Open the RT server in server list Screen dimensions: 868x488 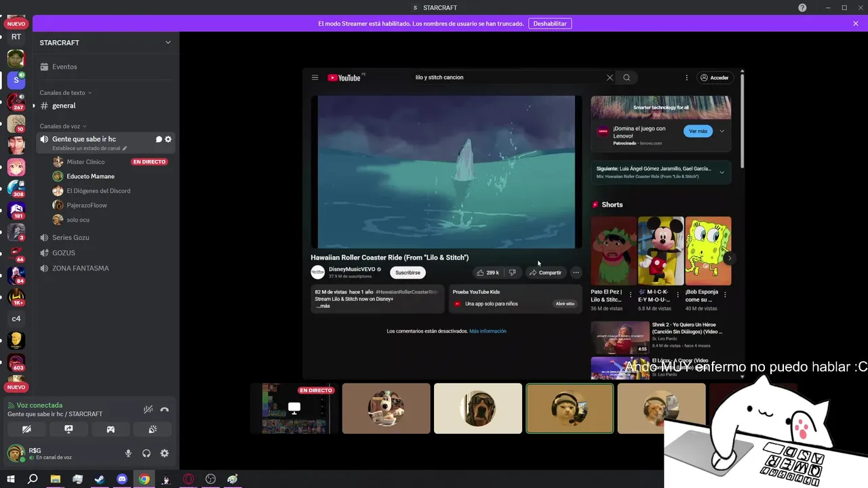(x=16, y=37)
